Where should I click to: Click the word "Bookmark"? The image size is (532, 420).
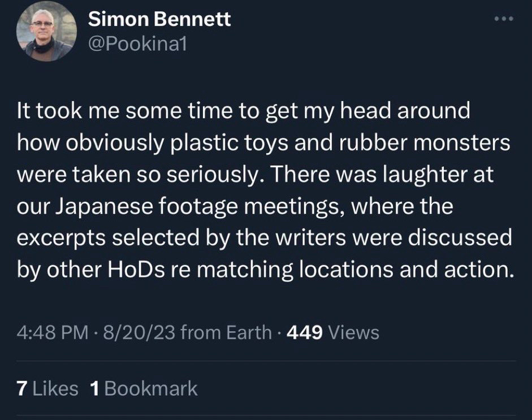pos(152,388)
